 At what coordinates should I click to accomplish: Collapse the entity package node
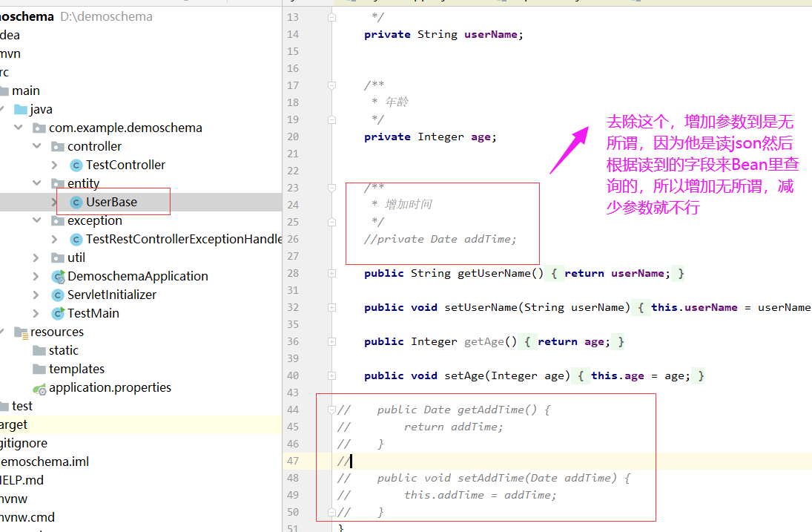36,183
